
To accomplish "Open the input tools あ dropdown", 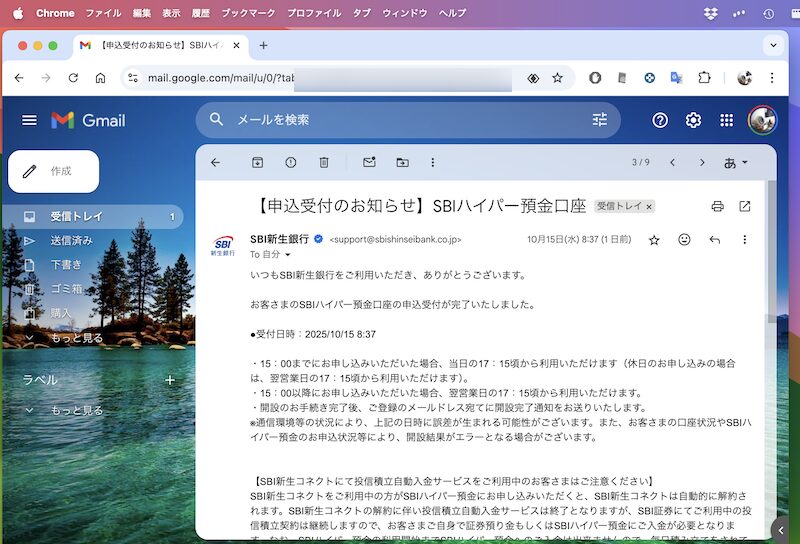I will point(736,162).
